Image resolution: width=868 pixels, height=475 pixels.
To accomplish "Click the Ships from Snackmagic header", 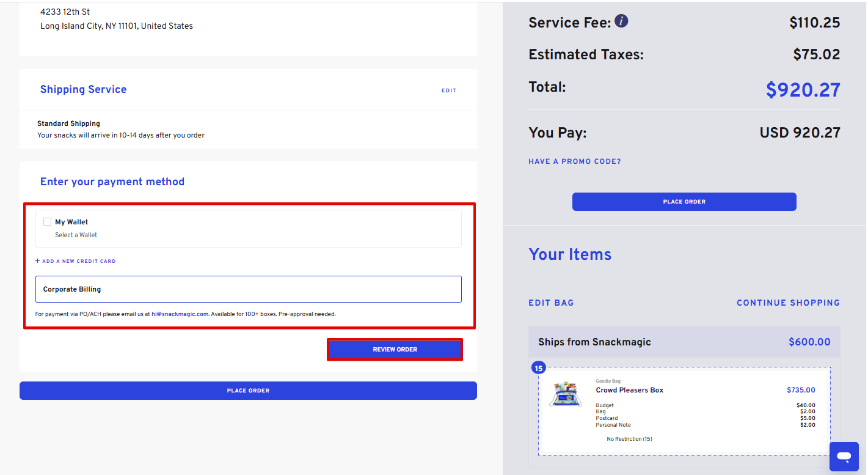I will (594, 342).
